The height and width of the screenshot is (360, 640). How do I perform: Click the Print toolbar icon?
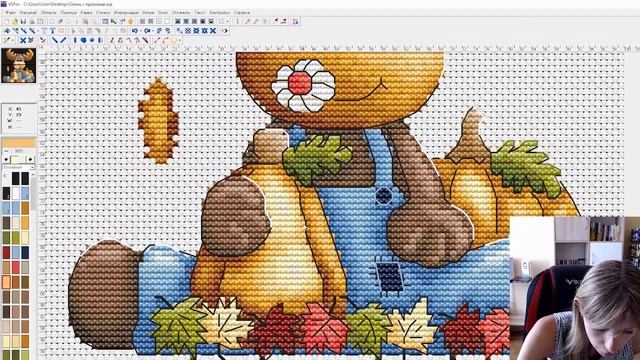click(x=32, y=21)
